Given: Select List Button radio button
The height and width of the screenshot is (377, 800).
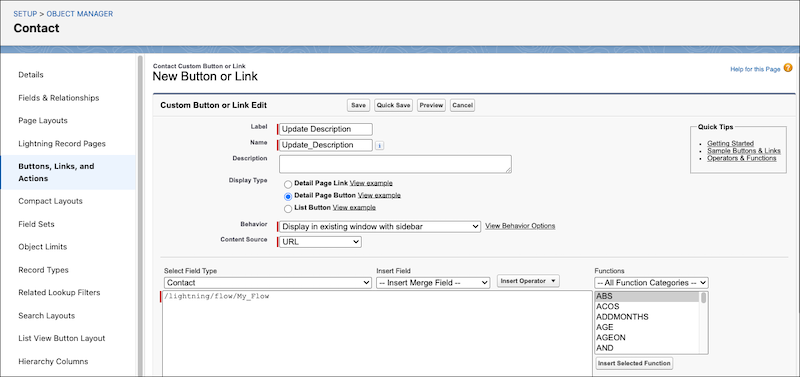Looking at the screenshot, I should pyautogui.click(x=288, y=208).
